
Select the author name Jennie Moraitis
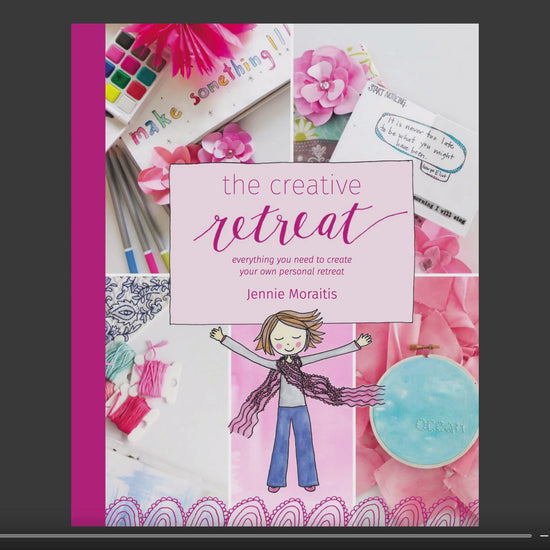tap(292, 294)
